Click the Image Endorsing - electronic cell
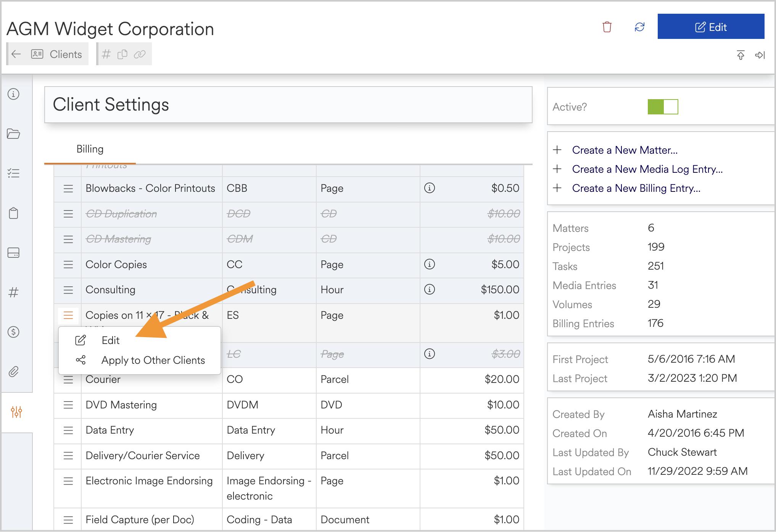The image size is (776, 532). point(269,489)
